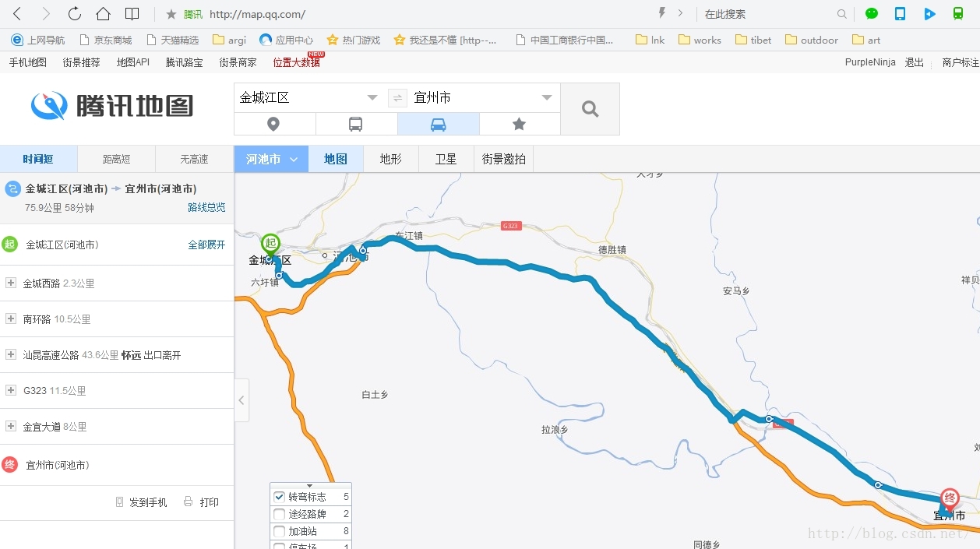Open the green bus extension icon
This screenshot has width=980, height=549.
[958, 14]
